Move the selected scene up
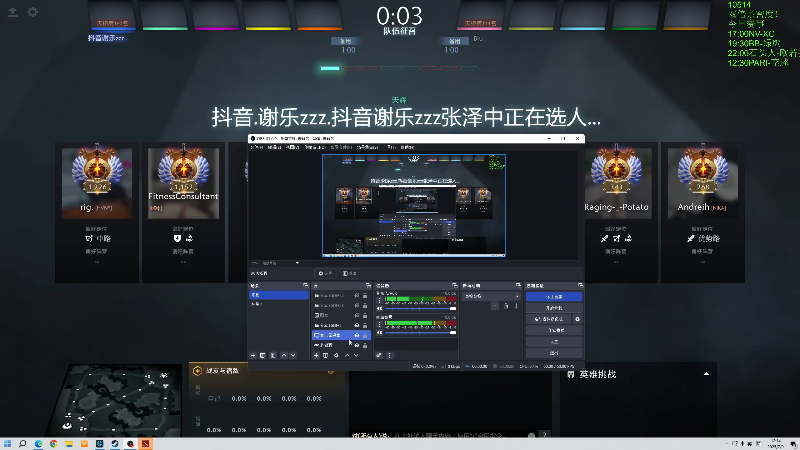Screen dimensions: 800x450 pos(284,355)
